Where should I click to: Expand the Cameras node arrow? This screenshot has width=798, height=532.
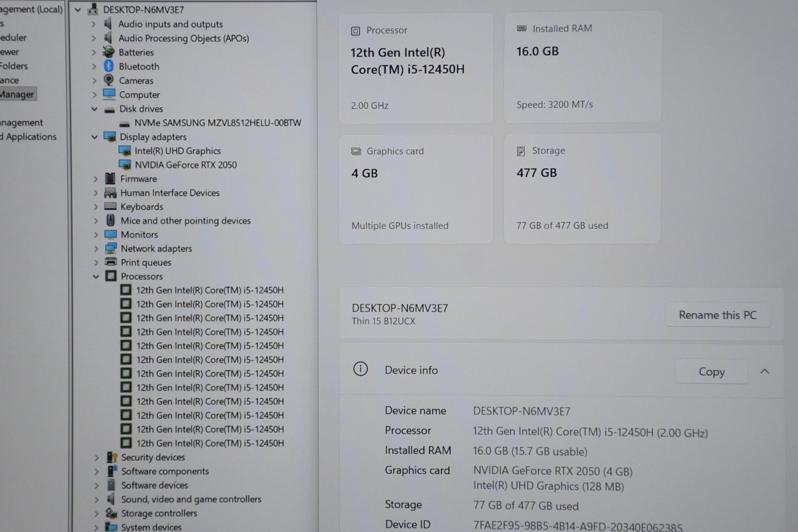pos(94,81)
